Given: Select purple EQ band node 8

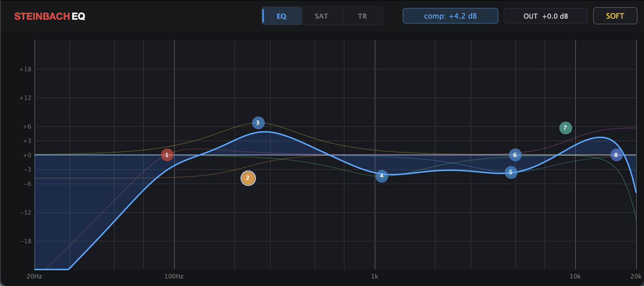Looking at the screenshot, I should click(616, 155).
